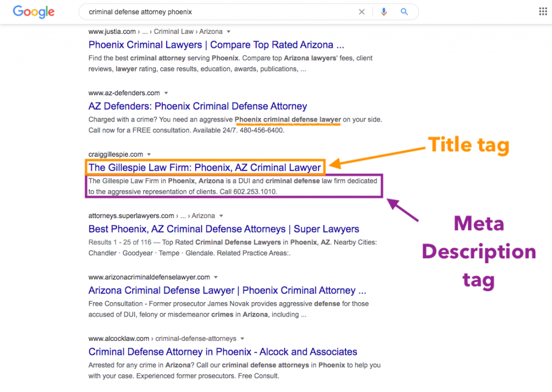Open 'Phoenix Criminal Lawyers | Compare Top Rated Arizona' result
The width and height of the screenshot is (552, 392).
pyautogui.click(x=216, y=45)
